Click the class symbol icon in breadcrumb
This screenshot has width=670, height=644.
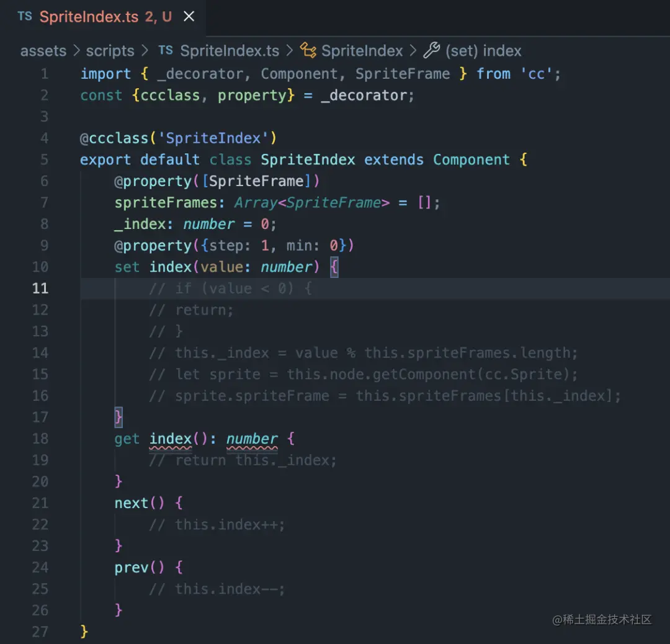tap(308, 50)
